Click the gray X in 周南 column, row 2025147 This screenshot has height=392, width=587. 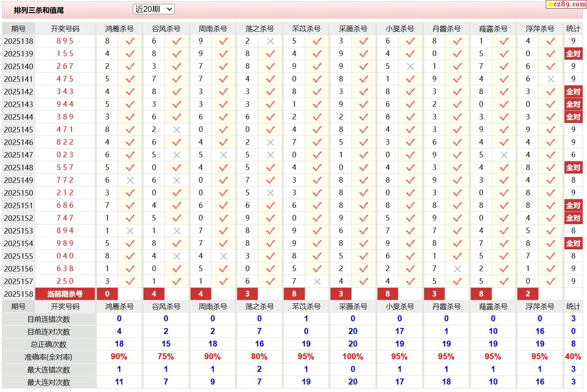point(223,155)
